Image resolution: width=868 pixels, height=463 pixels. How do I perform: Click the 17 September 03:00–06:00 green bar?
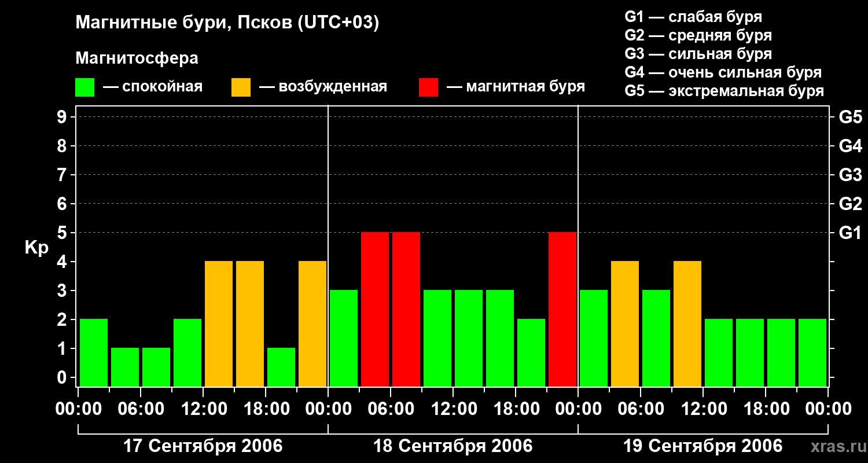125,367
